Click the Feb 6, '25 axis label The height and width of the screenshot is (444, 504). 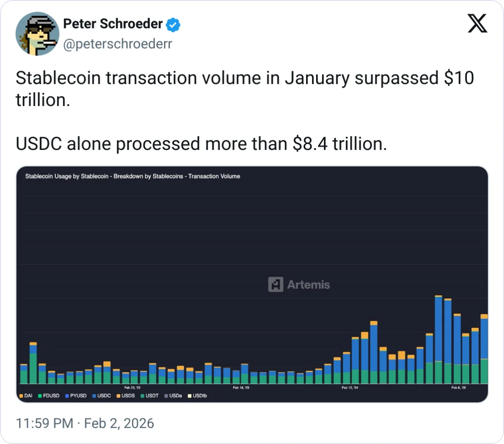(x=459, y=388)
